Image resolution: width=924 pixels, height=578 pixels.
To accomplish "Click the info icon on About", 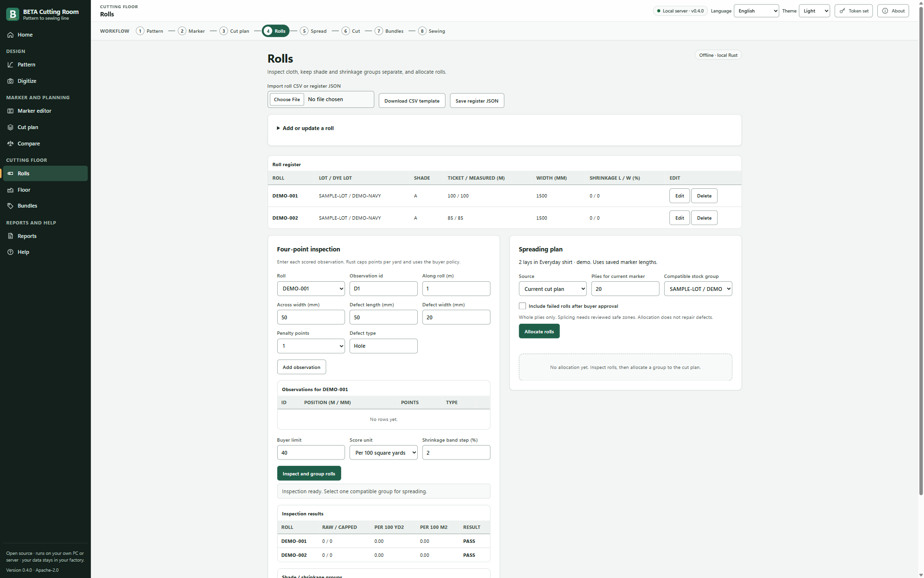I will pos(885,11).
